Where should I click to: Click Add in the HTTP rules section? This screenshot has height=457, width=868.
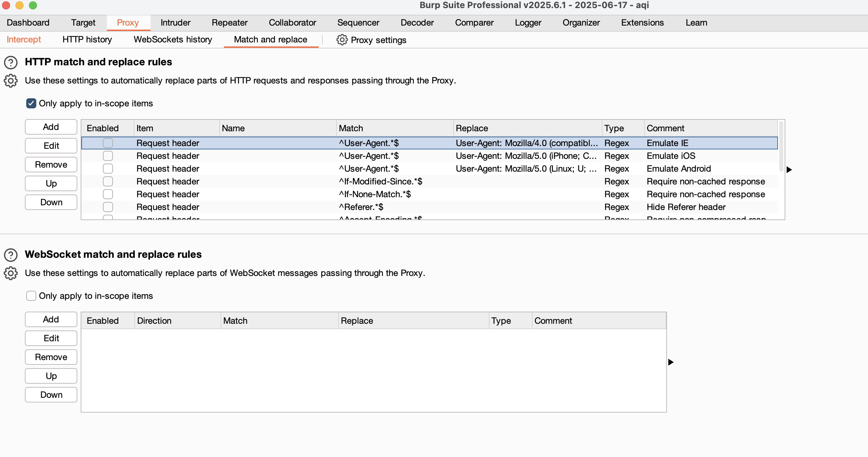50,127
